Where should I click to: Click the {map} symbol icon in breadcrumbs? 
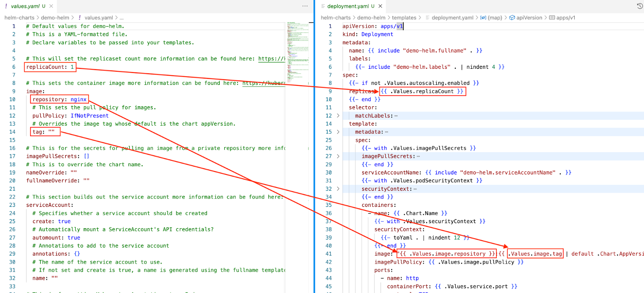[x=483, y=18]
